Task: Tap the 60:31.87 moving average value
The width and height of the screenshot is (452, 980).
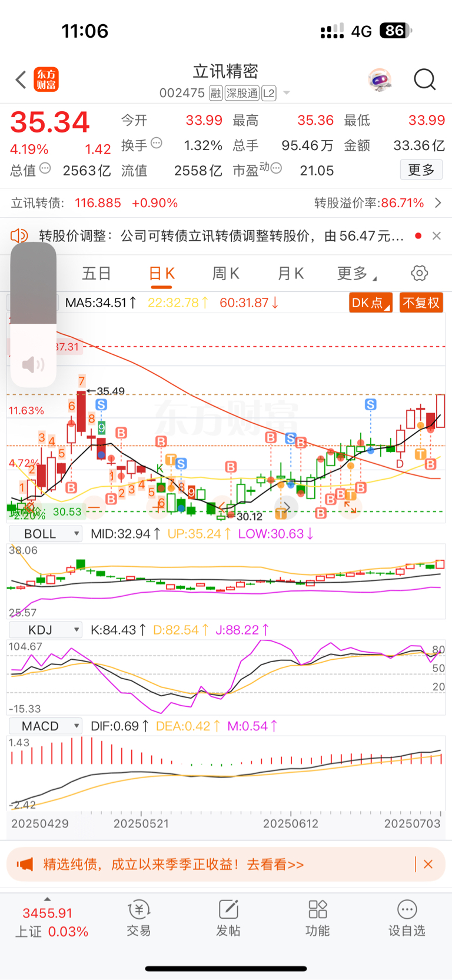Action: pyautogui.click(x=249, y=303)
